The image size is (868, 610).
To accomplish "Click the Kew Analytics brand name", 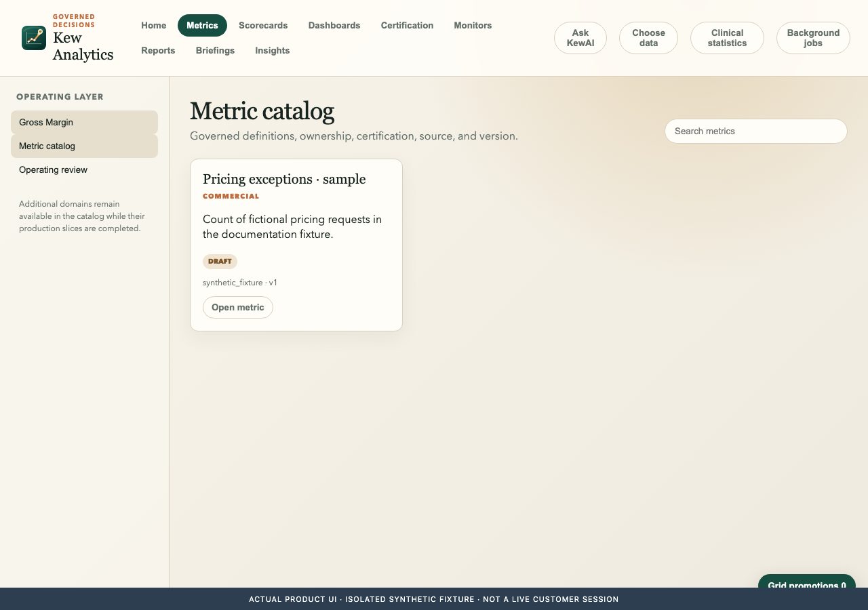I will point(83,47).
